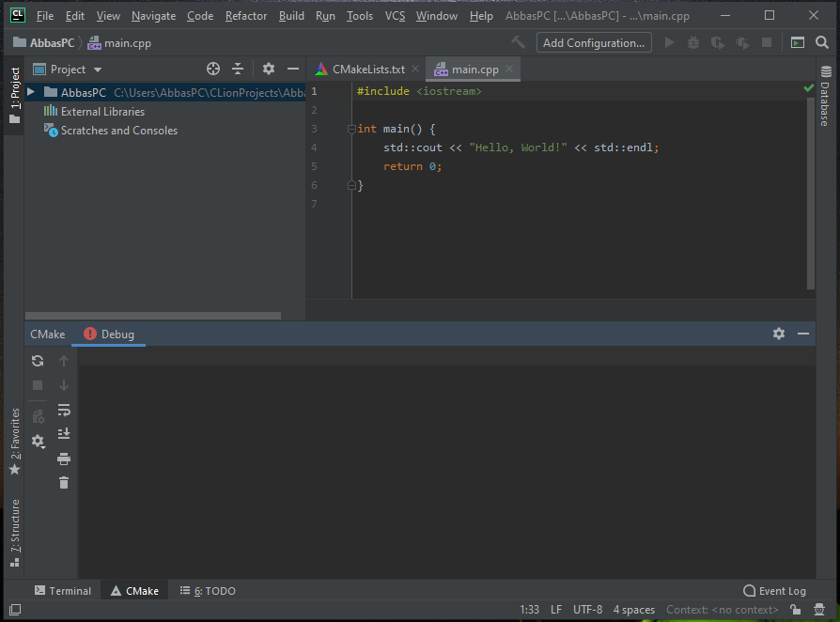Click the editor vertical scrollbar
Screen dimensions: 840x622
click(x=811, y=194)
